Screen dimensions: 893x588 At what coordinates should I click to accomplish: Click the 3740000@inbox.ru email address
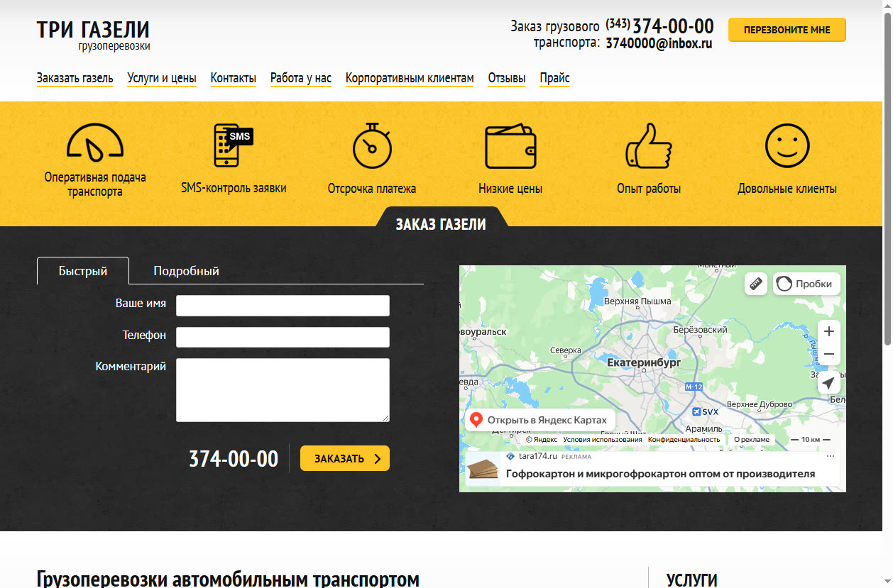pos(659,43)
